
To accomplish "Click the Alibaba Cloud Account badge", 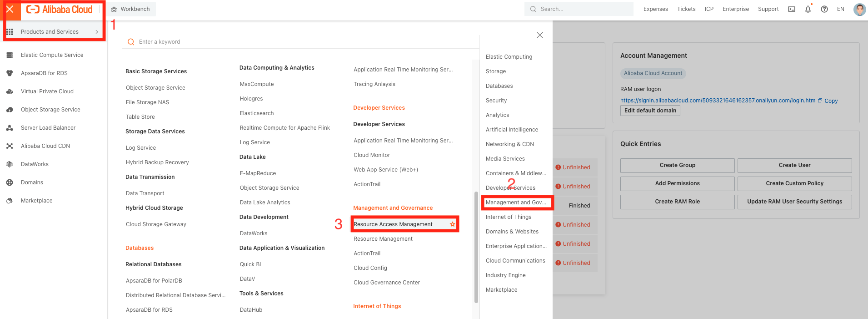I will pyautogui.click(x=653, y=73).
